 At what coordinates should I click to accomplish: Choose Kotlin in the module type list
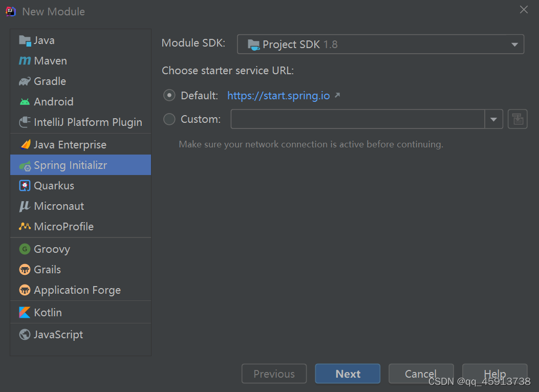tap(80, 313)
